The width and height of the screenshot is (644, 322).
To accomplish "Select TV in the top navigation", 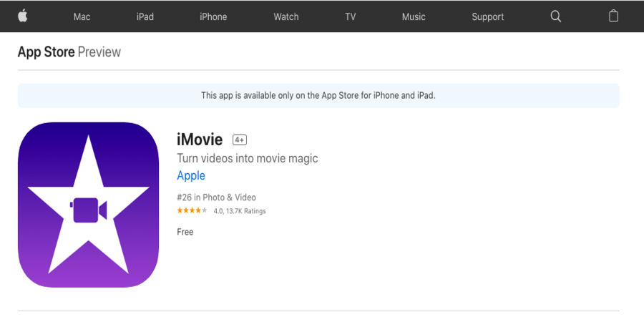I will click(351, 17).
